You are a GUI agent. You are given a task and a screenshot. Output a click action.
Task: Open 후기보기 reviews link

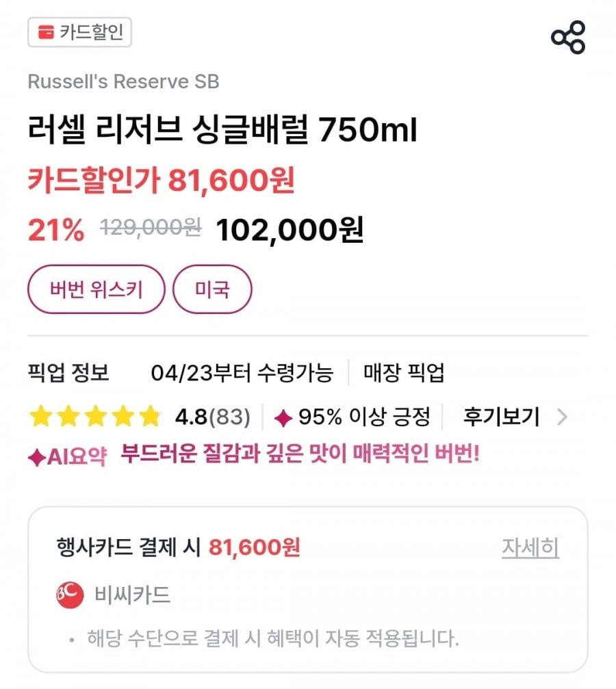tap(501, 416)
